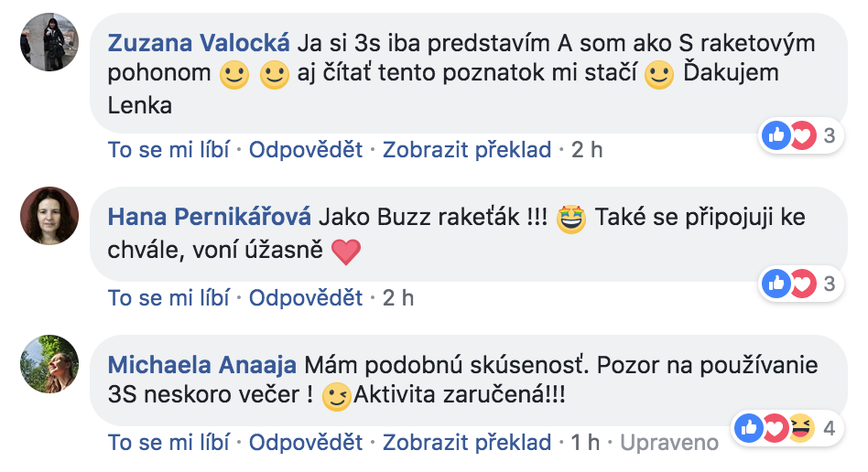Screen dimensions: 868x472
Task: Show translation of Michaela Anaaja's comment
Action: tap(467, 443)
